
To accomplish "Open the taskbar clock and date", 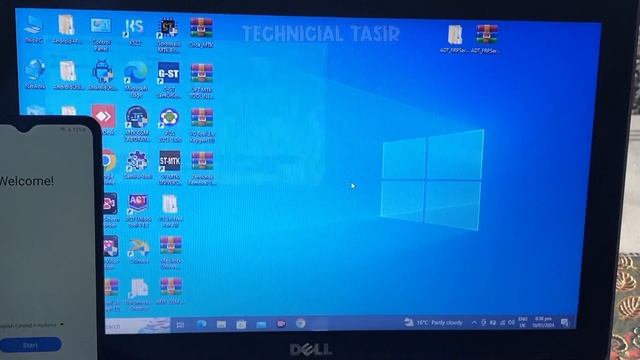I will coord(543,322).
